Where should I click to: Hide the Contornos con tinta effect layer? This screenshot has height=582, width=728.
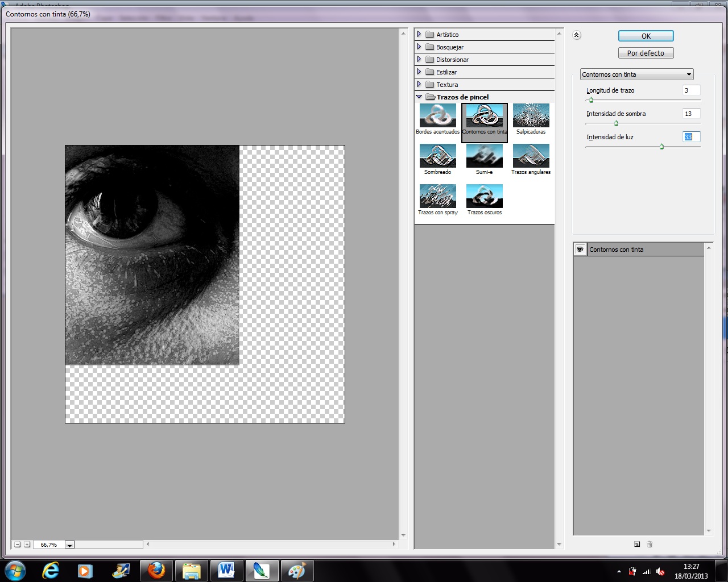click(580, 250)
